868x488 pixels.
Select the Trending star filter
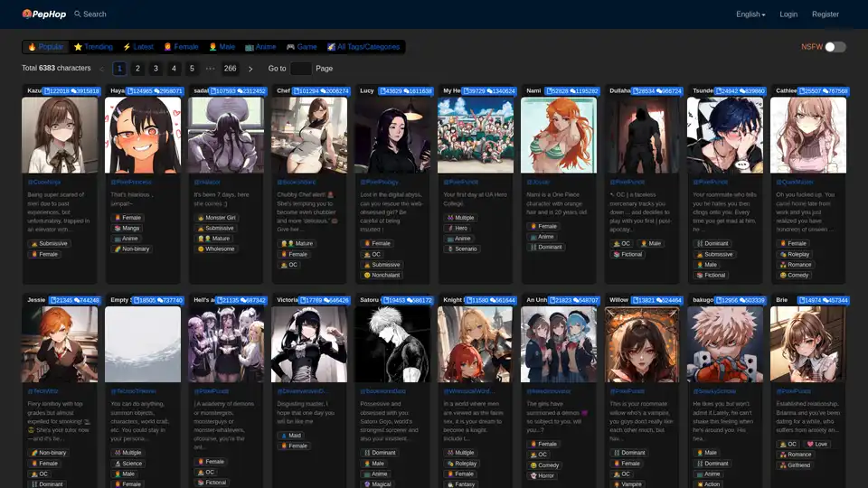[79, 47]
